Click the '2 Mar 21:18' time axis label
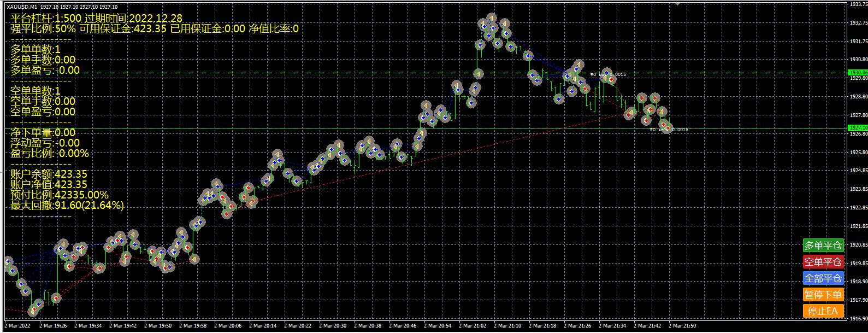The image size is (868, 333). (542, 325)
